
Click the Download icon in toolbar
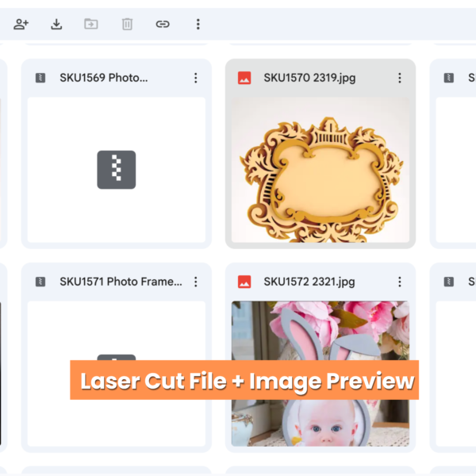56,24
